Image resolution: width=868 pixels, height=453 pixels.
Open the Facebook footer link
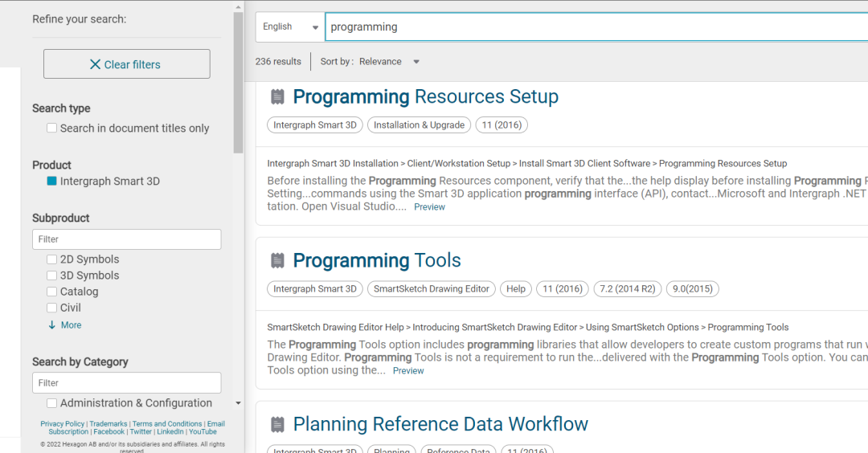click(108, 431)
